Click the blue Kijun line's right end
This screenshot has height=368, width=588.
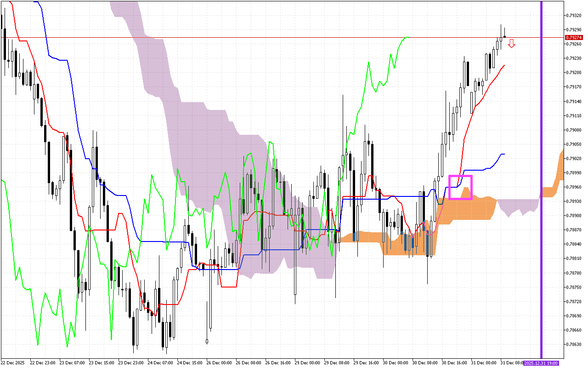click(504, 154)
